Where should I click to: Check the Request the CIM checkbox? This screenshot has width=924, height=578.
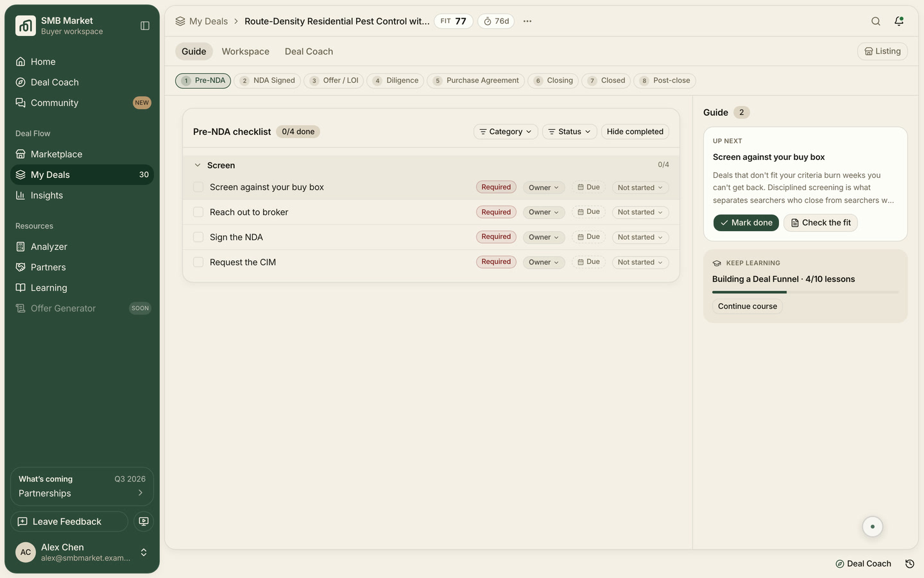tap(198, 262)
